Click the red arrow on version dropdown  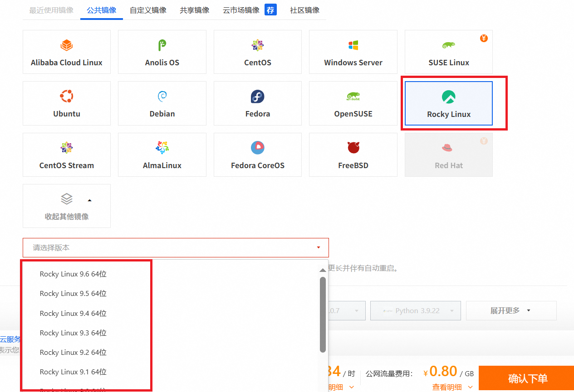[x=319, y=248]
